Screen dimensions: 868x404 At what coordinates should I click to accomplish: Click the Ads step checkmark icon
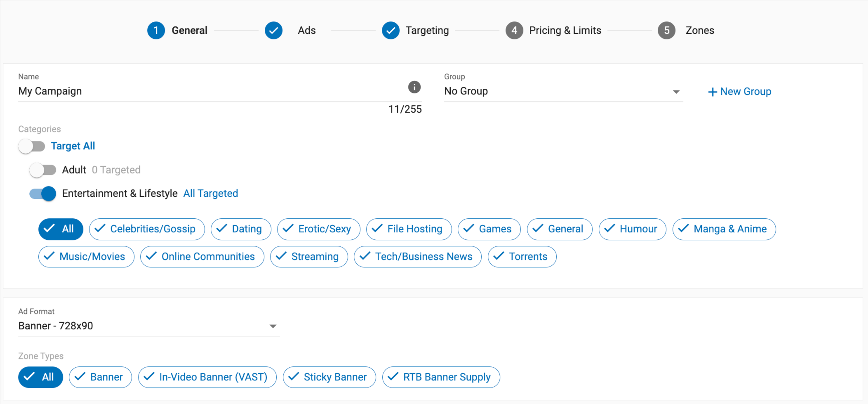coord(273,31)
